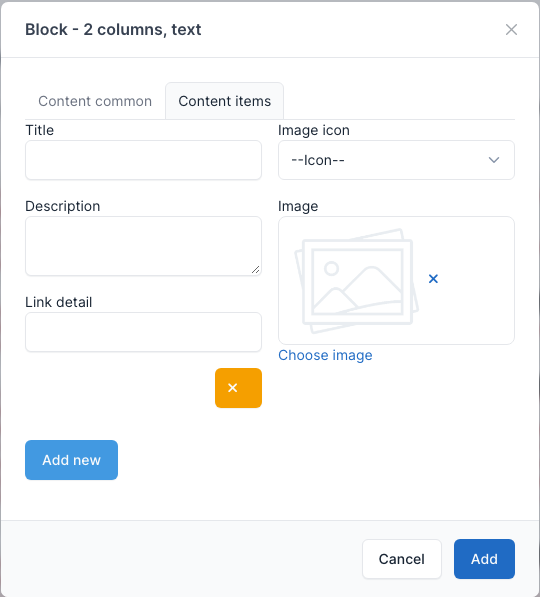Viewport: 540px width, 597px height.
Task: Open the Image icon dropdown
Action: (x=396, y=160)
